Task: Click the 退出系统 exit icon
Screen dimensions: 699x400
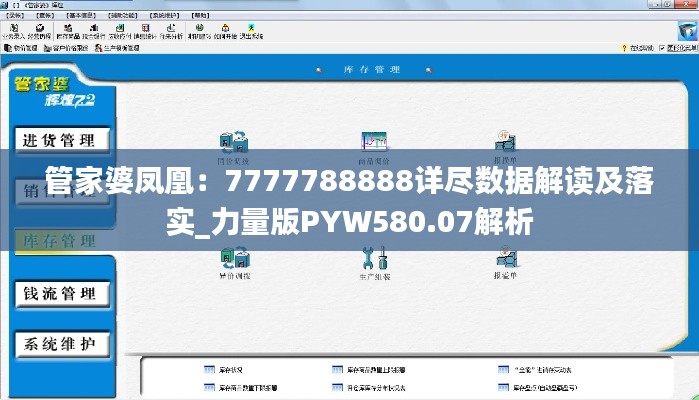Action: point(252,31)
